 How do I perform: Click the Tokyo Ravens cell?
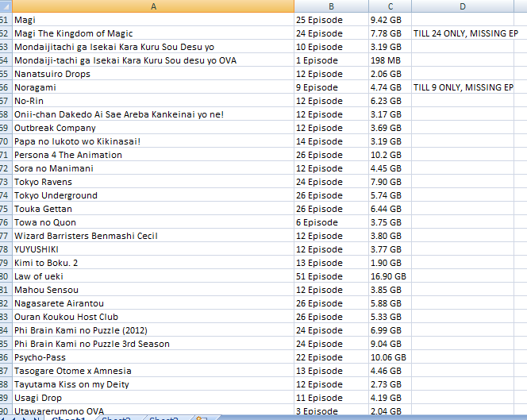(x=153, y=182)
